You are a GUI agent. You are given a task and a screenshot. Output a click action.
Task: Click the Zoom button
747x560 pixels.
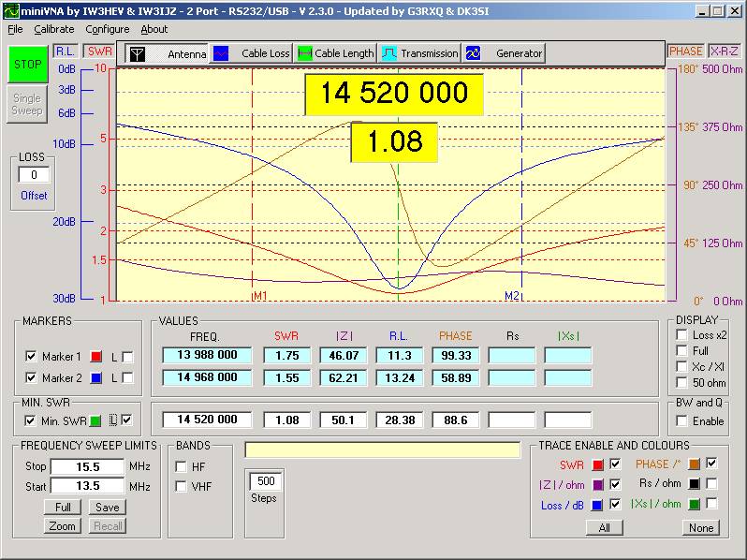(x=63, y=525)
